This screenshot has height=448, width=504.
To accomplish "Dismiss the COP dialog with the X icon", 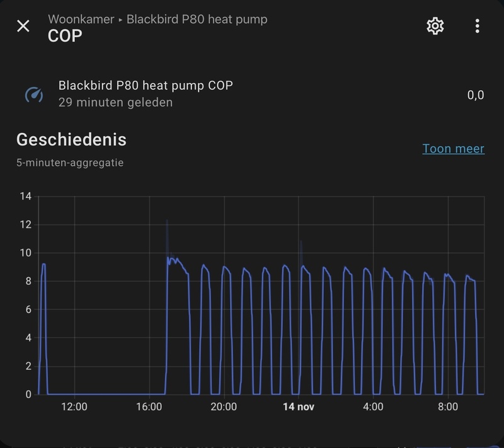I will 22,26.
